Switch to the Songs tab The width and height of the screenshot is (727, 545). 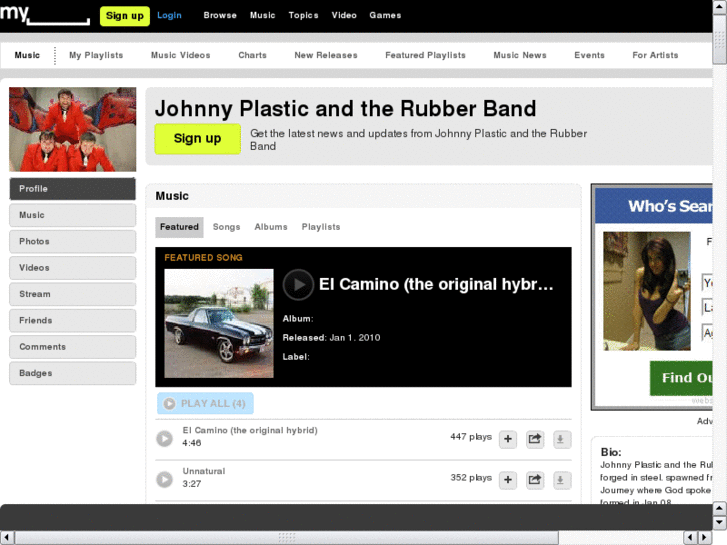(x=226, y=227)
